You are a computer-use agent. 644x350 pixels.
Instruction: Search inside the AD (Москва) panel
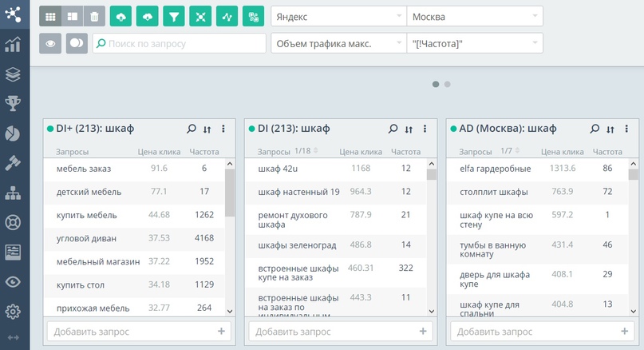(x=595, y=129)
